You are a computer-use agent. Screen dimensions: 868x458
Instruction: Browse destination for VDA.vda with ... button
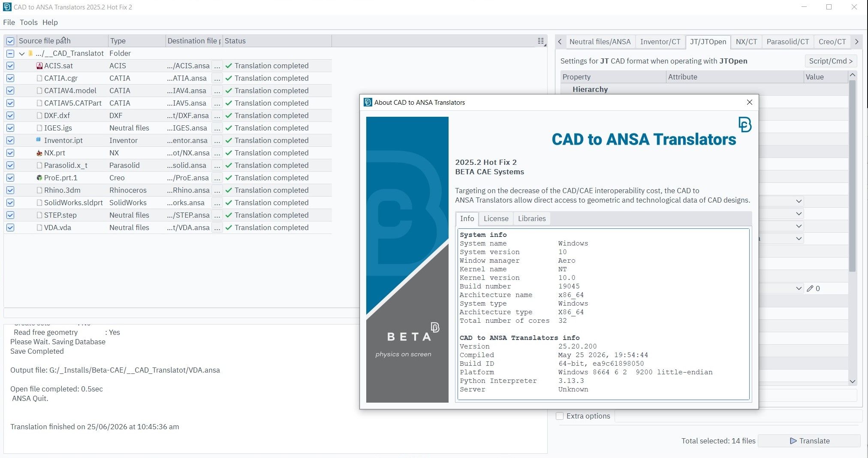coord(217,227)
